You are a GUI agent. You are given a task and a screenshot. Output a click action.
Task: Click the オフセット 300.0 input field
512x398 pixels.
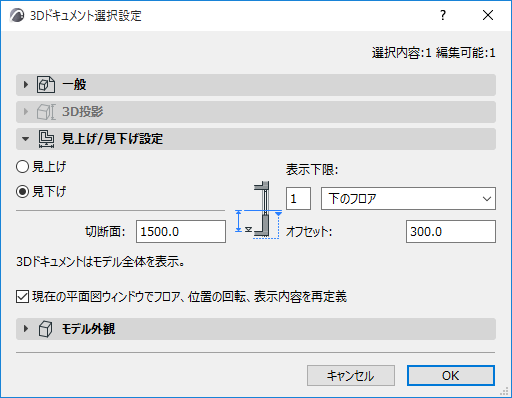[451, 232]
